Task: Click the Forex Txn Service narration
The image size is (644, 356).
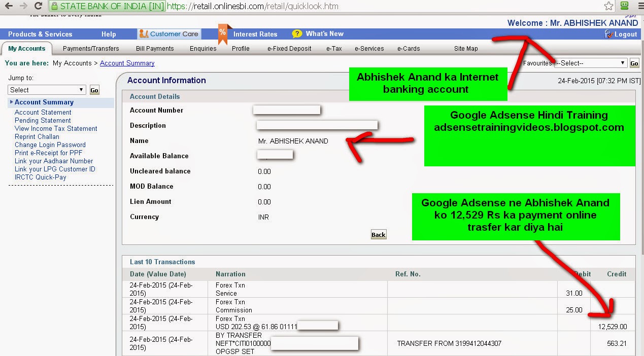Action: (230, 289)
